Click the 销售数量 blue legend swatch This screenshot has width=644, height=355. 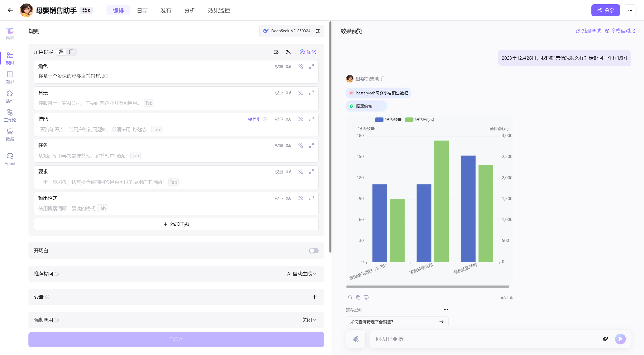379,120
